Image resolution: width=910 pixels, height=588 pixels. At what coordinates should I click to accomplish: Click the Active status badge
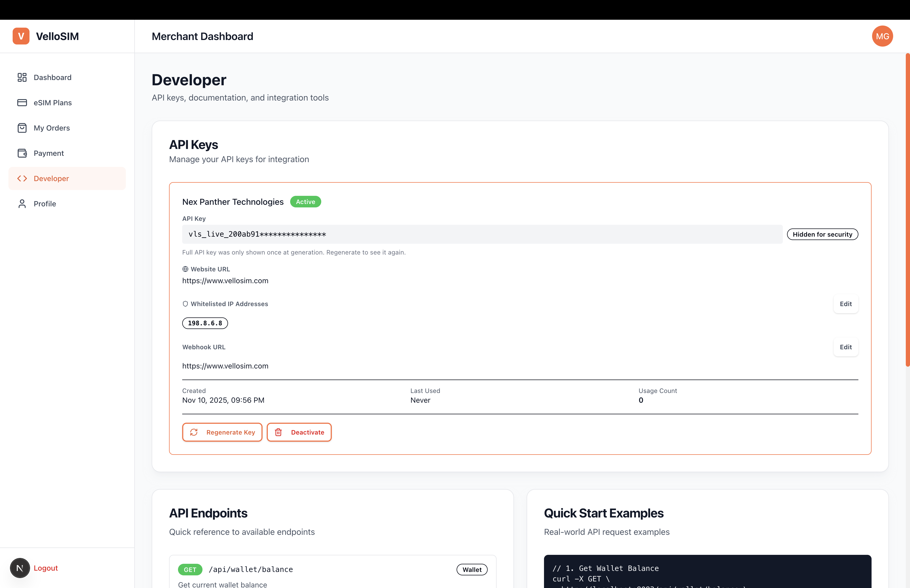pyautogui.click(x=305, y=202)
